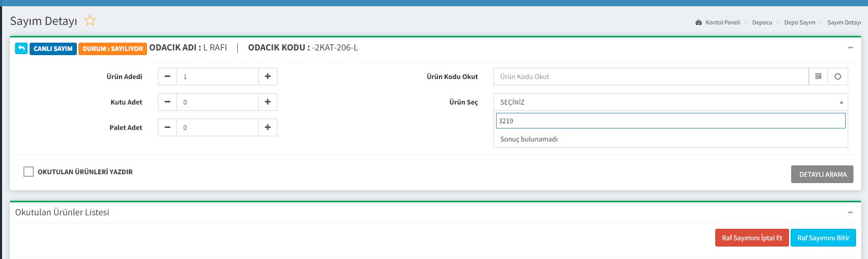Increase Ürün Adedi with plus button

tap(268, 76)
